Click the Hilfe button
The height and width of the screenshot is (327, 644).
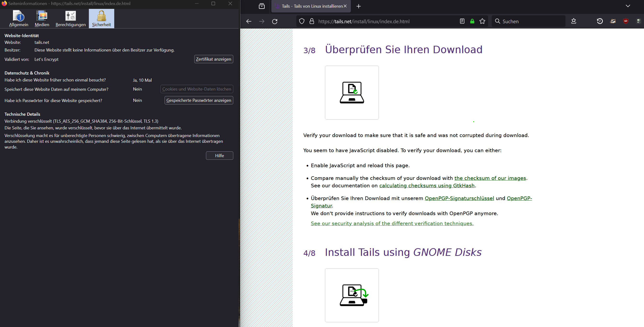tap(220, 155)
